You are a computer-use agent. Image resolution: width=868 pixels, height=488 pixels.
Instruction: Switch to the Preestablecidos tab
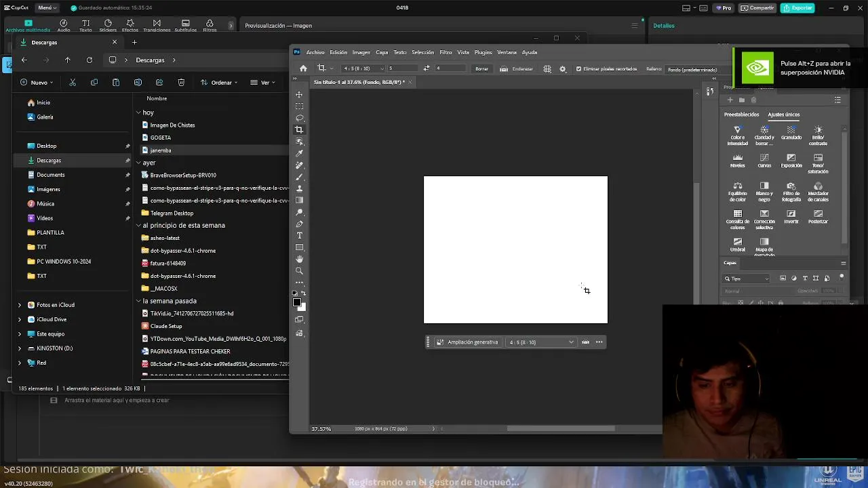(x=741, y=115)
